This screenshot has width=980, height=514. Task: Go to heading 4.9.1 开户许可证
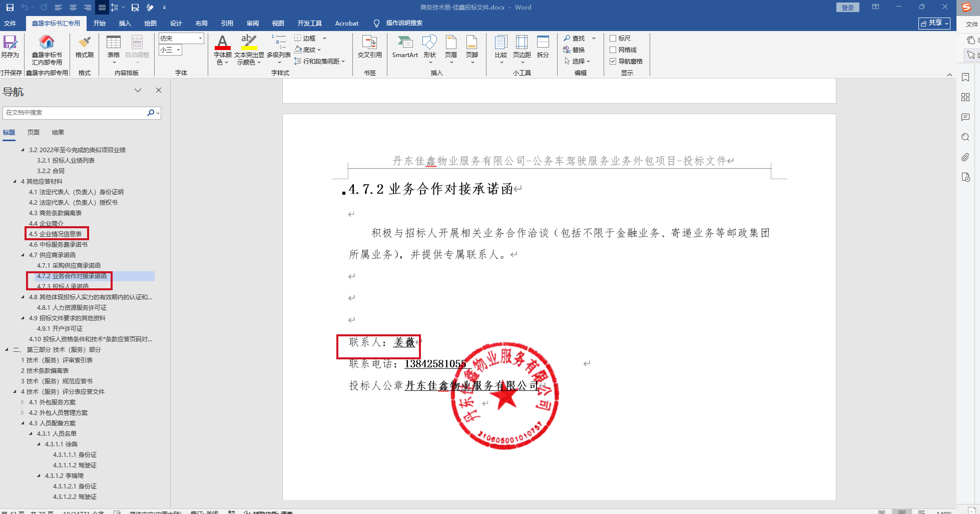[60, 328]
